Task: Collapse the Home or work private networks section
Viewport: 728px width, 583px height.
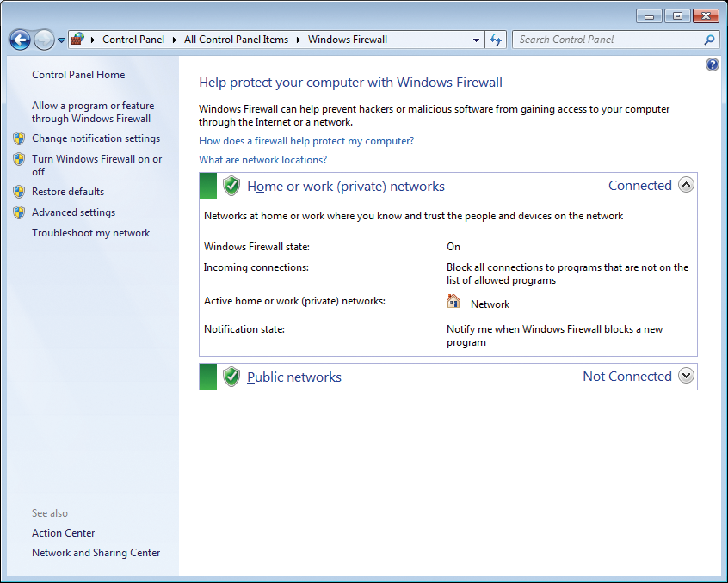Action: tap(686, 184)
